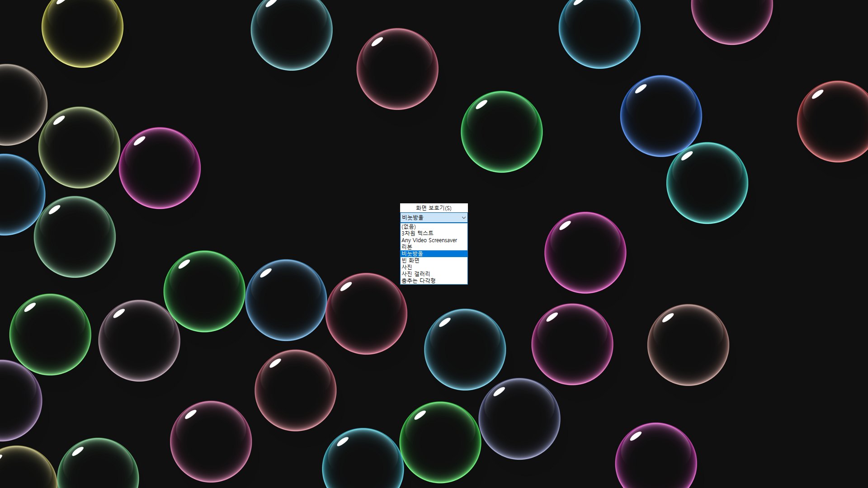Select 리본 in the screensaver list
The image size is (868, 488).
pyautogui.click(x=434, y=247)
